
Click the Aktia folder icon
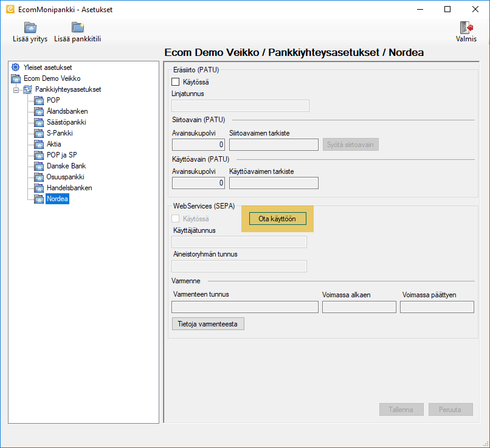[39, 144]
